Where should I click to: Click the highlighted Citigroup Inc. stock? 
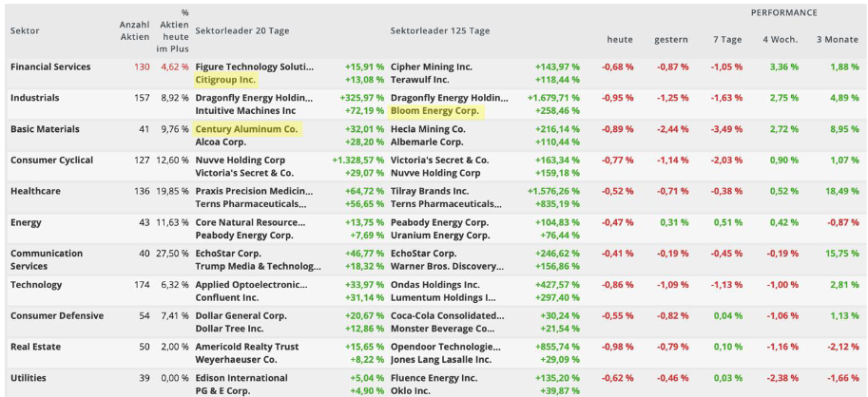click(x=225, y=80)
